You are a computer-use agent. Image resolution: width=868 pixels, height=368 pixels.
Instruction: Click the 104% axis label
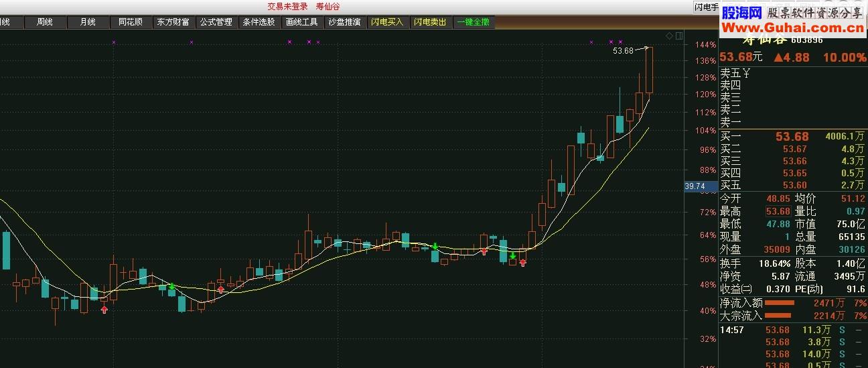(706, 131)
